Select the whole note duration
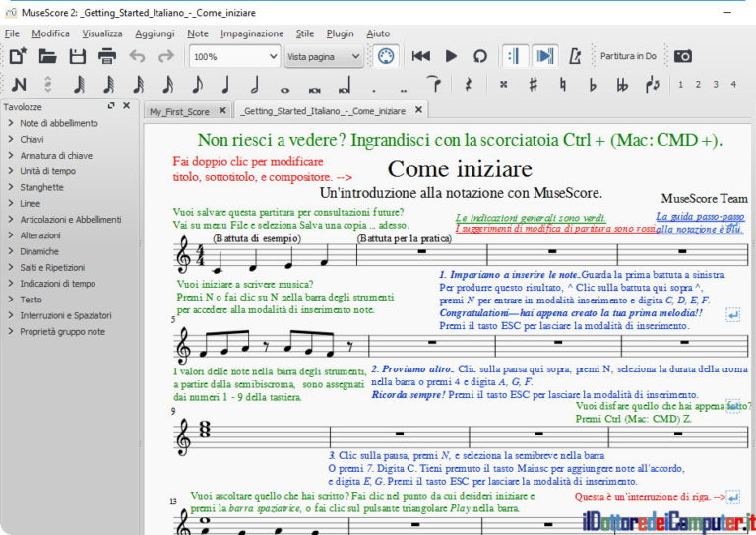 pyautogui.click(x=284, y=90)
